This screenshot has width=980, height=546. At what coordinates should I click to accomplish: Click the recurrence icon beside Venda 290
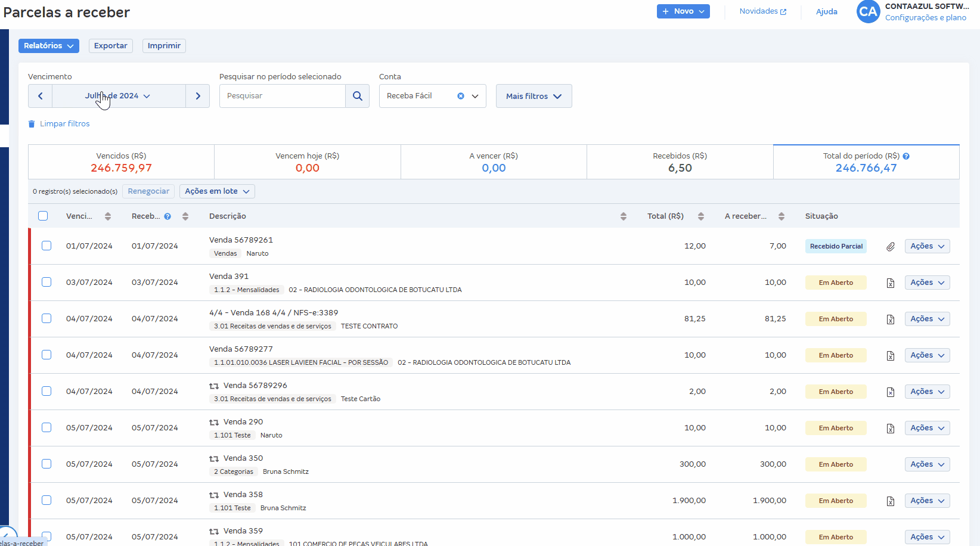(214, 423)
